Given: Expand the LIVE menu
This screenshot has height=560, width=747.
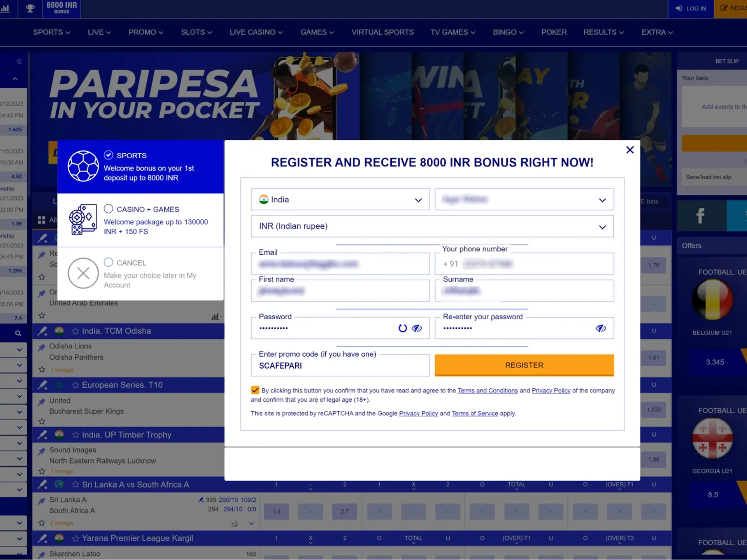Looking at the screenshot, I should click(x=99, y=32).
